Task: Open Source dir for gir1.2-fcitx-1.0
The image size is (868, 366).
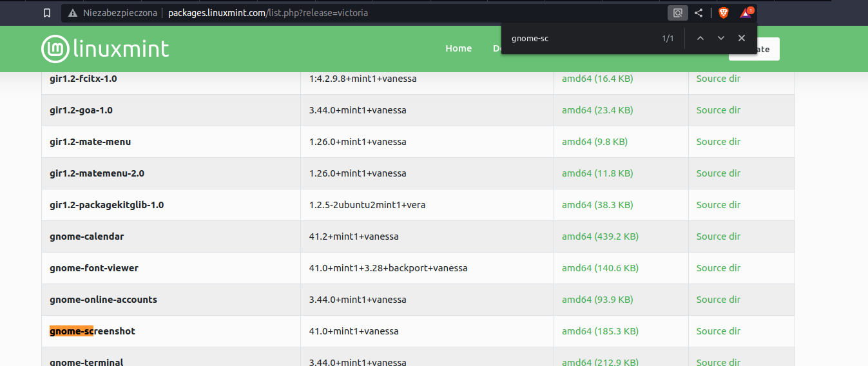Action: (x=719, y=79)
